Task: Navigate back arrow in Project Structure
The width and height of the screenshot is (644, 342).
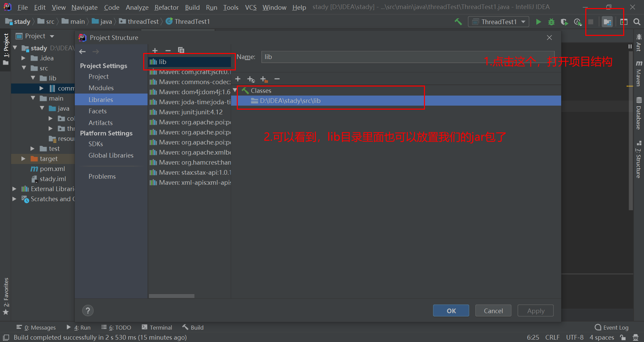Action: click(x=83, y=52)
